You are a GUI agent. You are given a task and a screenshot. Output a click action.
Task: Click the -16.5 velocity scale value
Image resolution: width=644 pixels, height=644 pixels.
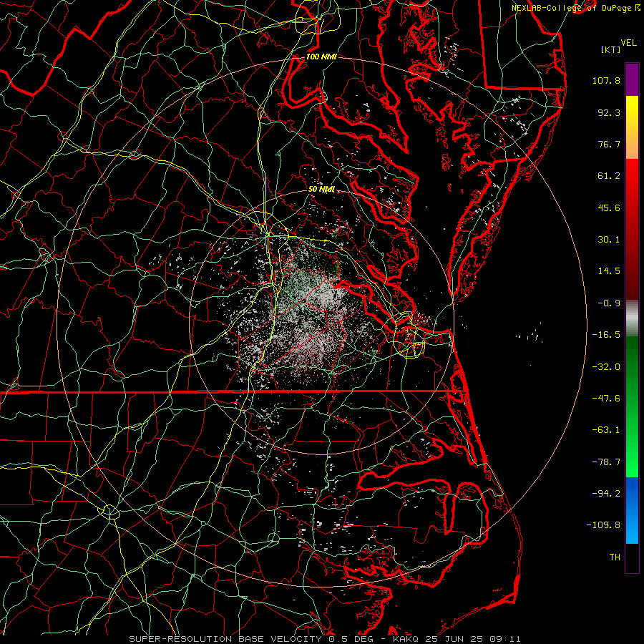point(606,335)
